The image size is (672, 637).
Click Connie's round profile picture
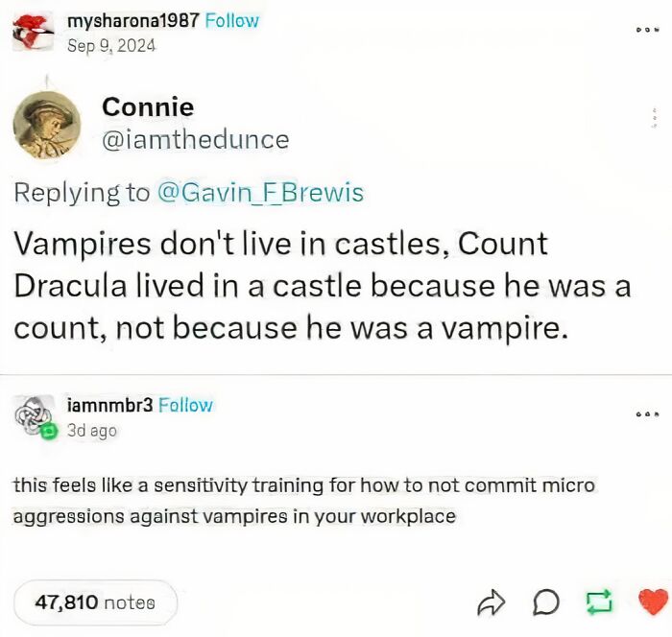pos(47,125)
